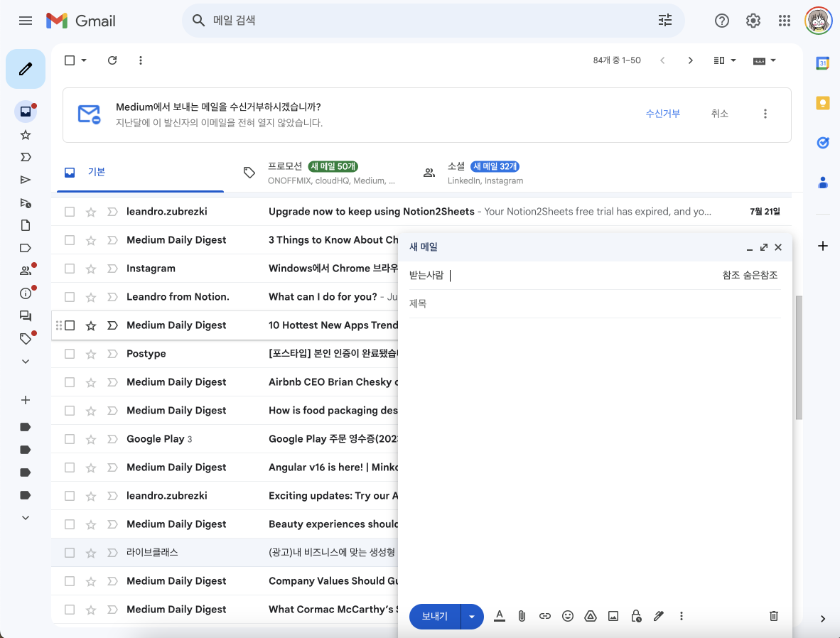The width and height of the screenshot is (840, 638).
Task: Open the Google apps grid
Action: coord(785,21)
